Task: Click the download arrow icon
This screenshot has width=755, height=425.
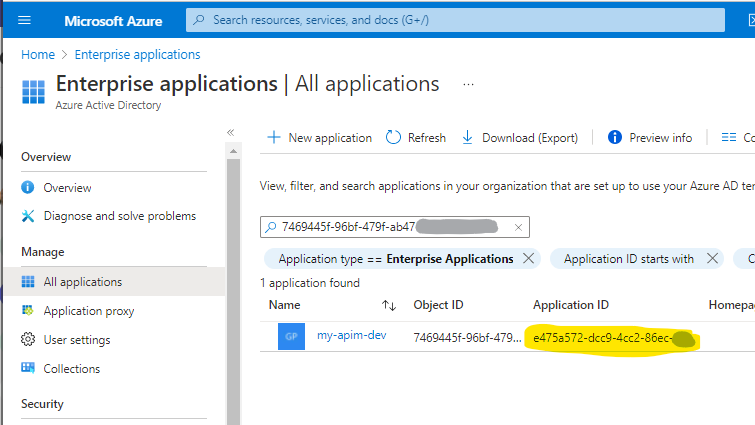Action: (467, 137)
